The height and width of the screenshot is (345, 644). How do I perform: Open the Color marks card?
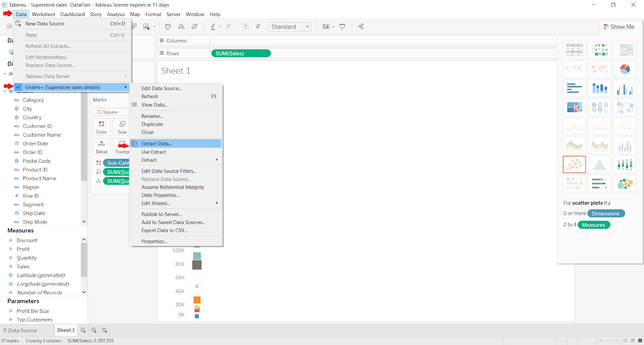(101, 127)
